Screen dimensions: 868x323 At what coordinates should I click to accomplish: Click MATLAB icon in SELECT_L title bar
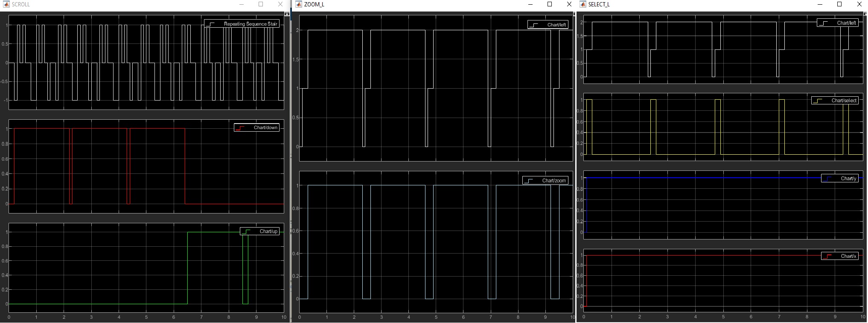tap(583, 4)
